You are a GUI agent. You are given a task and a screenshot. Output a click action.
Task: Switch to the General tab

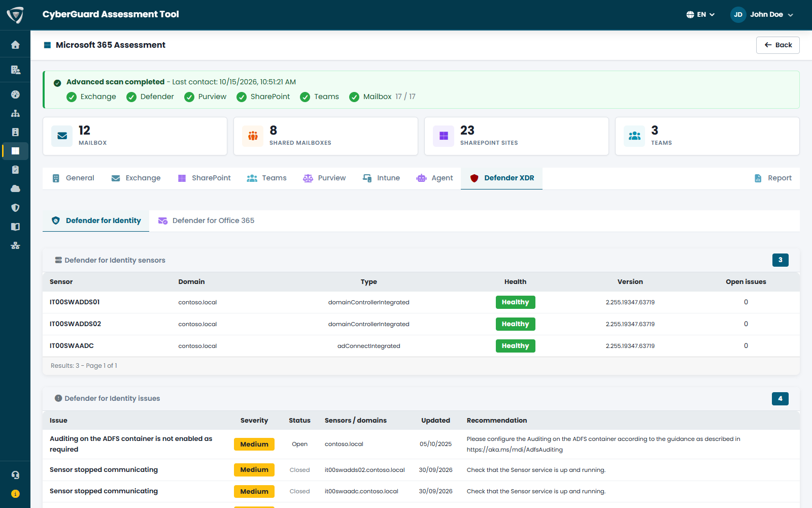click(74, 178)
